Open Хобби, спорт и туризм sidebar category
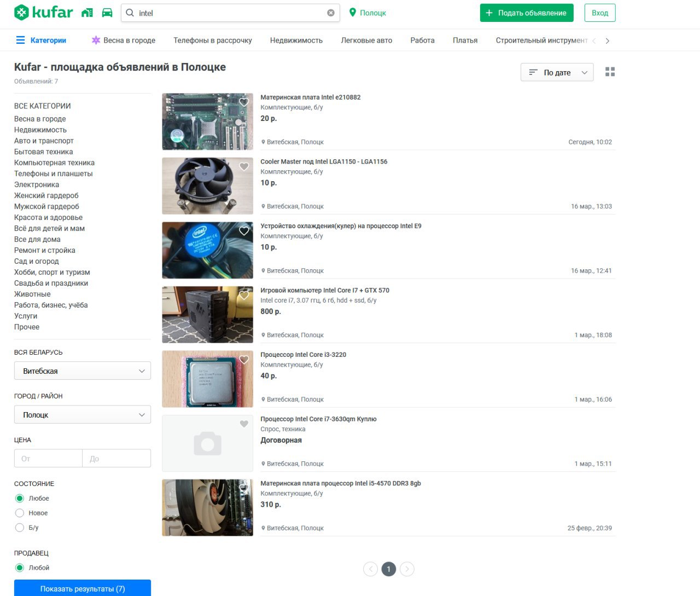 (52, 272)
